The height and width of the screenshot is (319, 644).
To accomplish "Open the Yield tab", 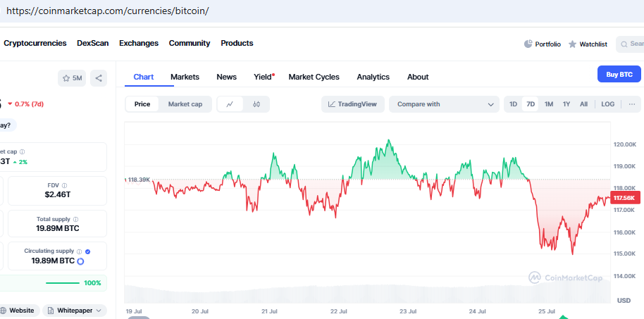I will (x=264, y=77).
